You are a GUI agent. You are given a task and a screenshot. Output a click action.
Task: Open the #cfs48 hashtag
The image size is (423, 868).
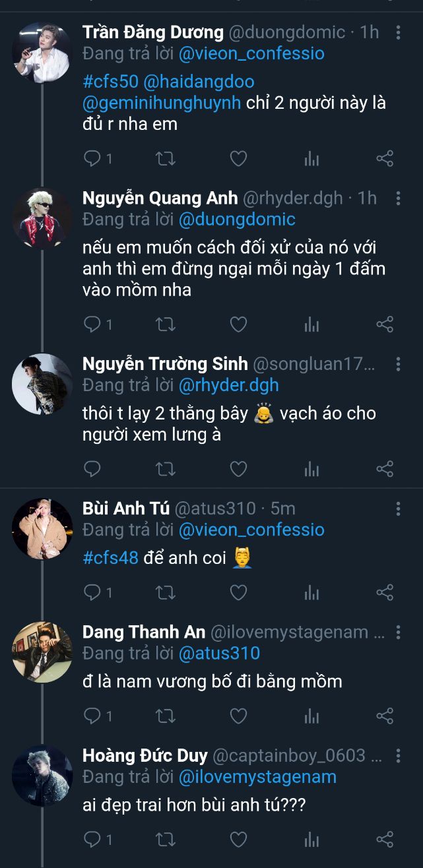(x=110, y=557)
